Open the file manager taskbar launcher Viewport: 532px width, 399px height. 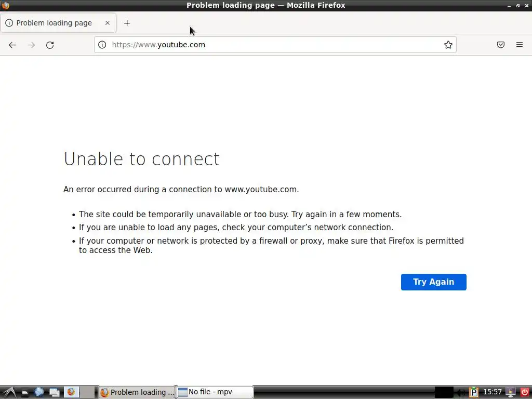click(x=24, y=393)
